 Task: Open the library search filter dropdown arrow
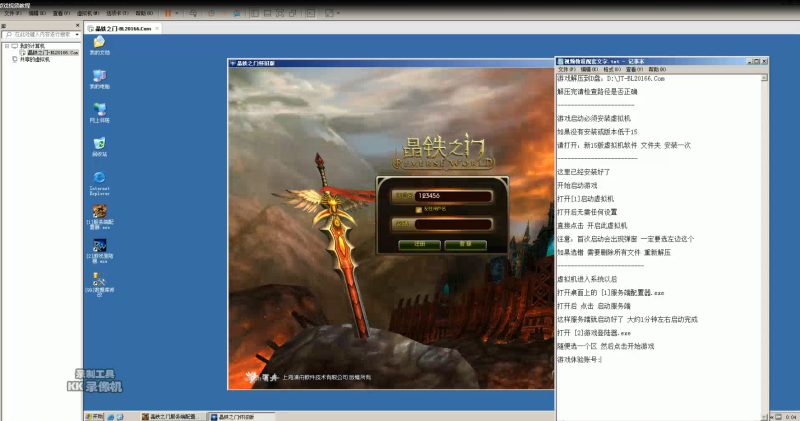click(x=77, y=34)
